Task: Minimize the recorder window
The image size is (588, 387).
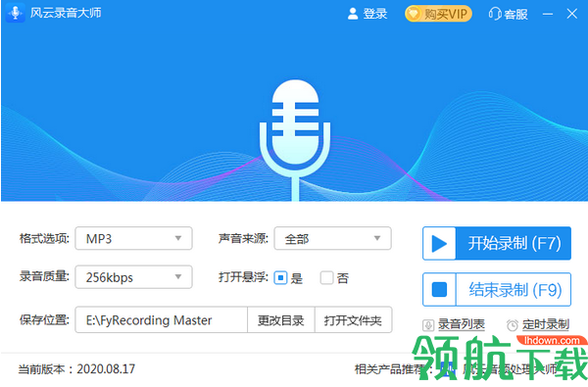Action: (548, 14)
